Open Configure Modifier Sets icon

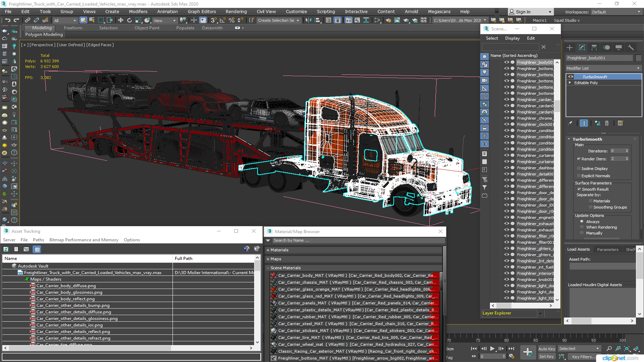point(620,123)
